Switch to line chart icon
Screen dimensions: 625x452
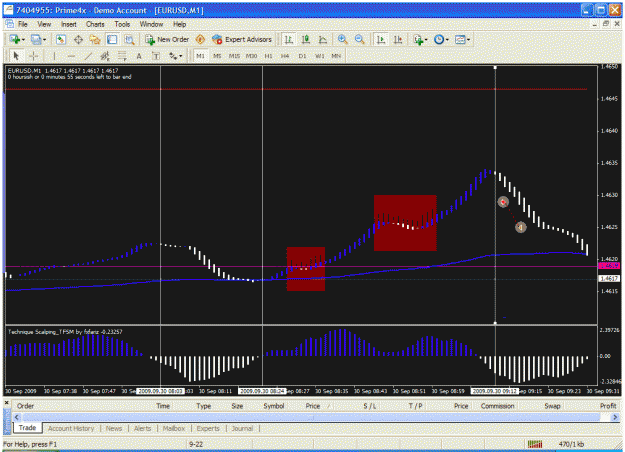tap(322, 39)
